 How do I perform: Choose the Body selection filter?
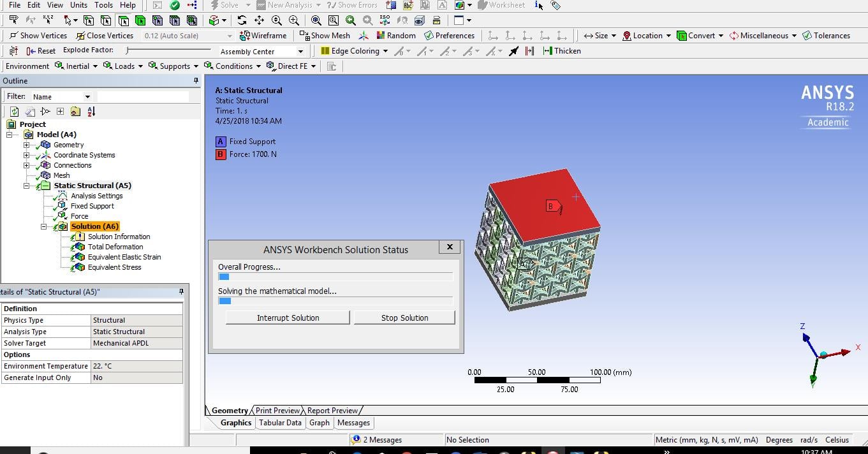click(140, 20)
